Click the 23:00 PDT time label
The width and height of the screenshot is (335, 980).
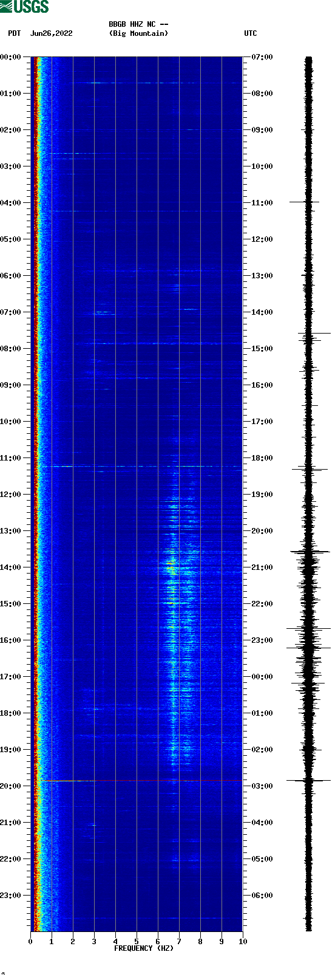pyautogui.click(x=10, y=896)
